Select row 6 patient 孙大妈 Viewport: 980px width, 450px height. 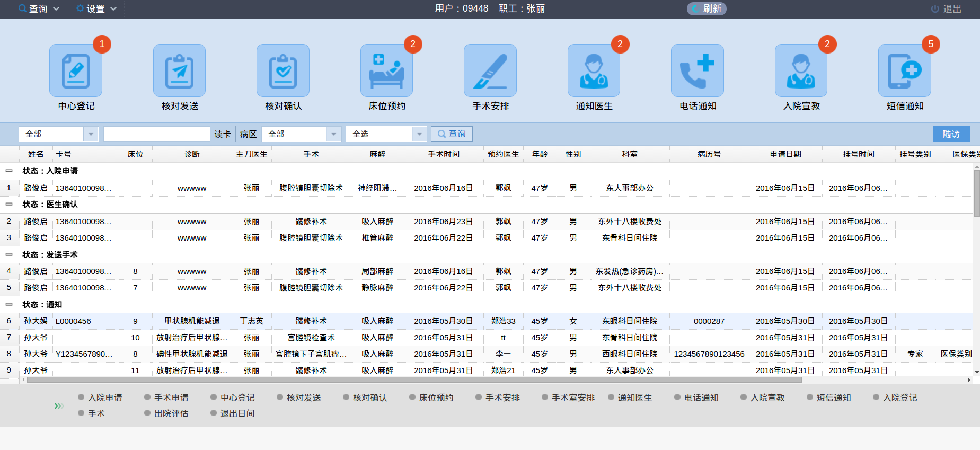tap(36, 321)
